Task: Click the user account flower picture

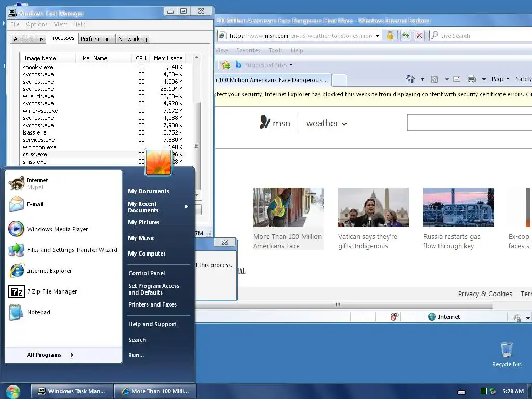Action: point(158,162)
